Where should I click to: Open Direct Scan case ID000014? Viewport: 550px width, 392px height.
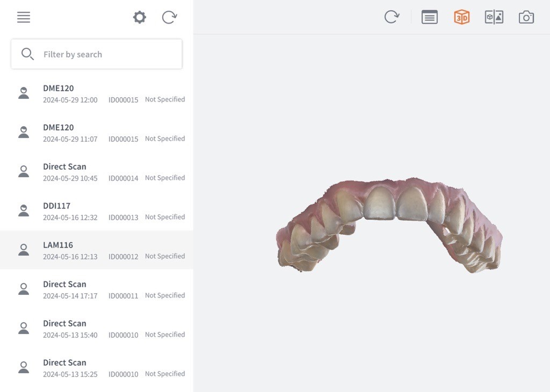[97, 172]
